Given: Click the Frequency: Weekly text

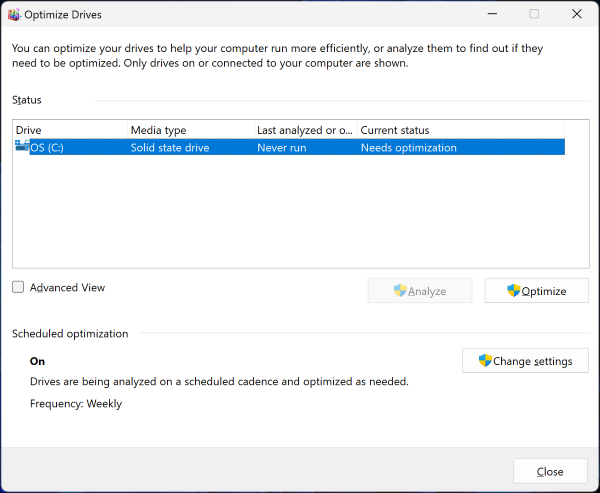Looking at the screenshot, I should [76, 404].
